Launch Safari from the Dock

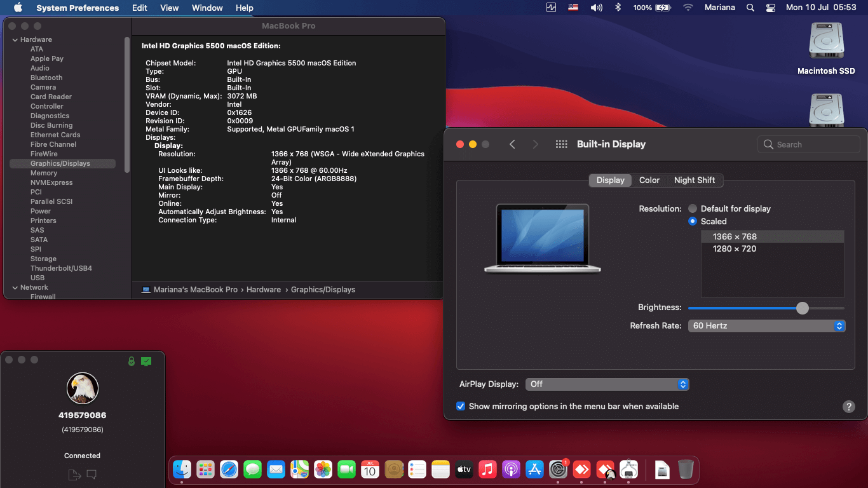point(229,470)
